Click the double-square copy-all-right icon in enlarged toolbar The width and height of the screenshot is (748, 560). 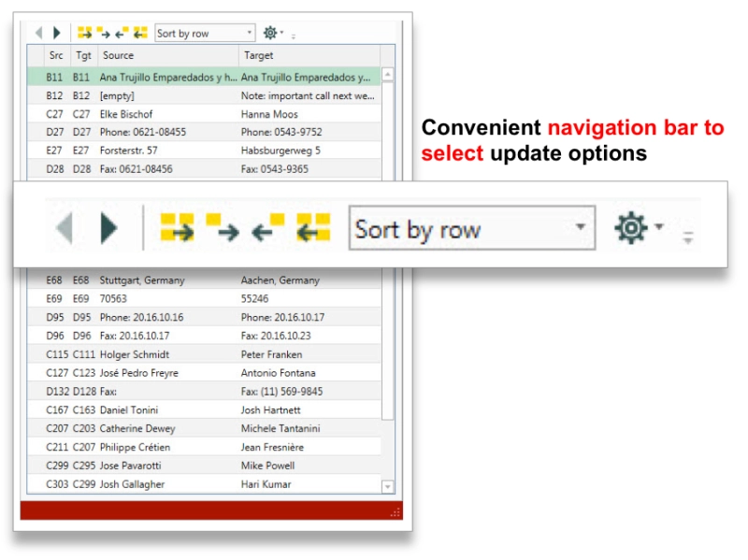pyautogui.click(x=177, y=228)
